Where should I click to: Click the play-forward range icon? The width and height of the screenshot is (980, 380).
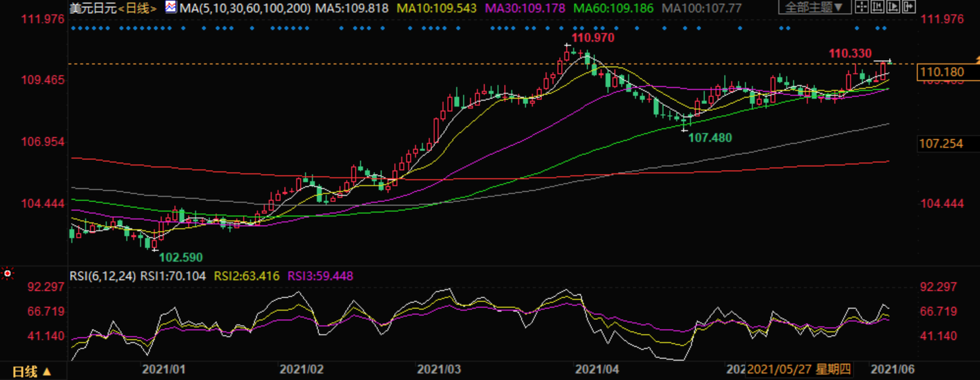point(894,8)
